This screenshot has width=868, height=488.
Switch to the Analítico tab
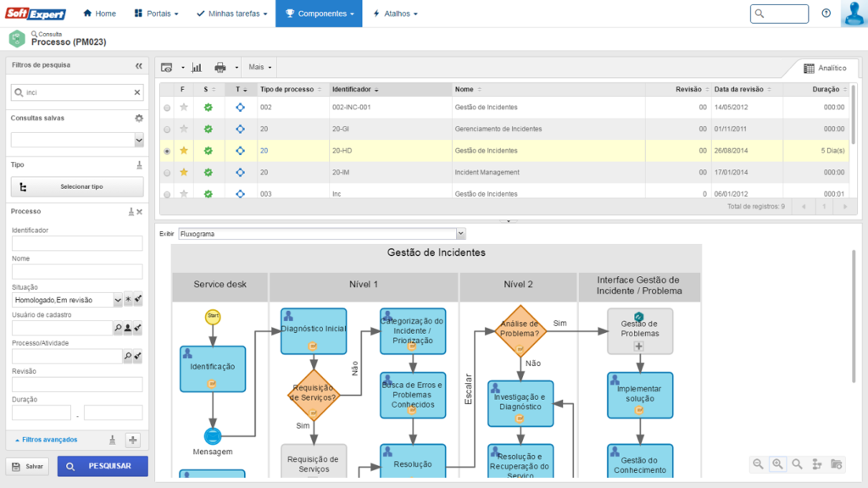tap(825, 68)
